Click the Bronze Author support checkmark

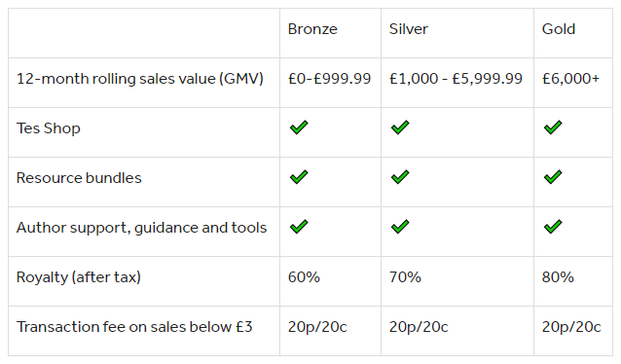click(x=299, y=227)
